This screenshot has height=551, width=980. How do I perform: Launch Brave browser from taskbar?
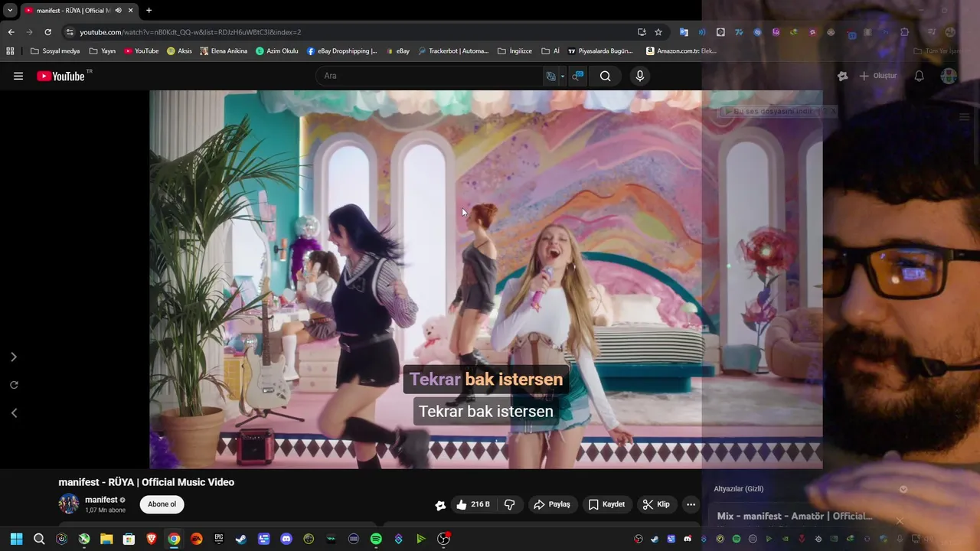coord(152,539)
